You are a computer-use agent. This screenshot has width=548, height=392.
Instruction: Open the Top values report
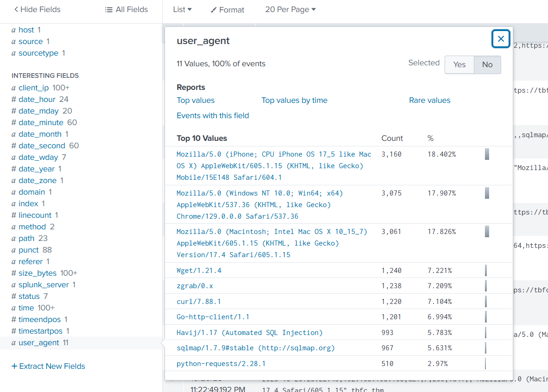point(196,100)
